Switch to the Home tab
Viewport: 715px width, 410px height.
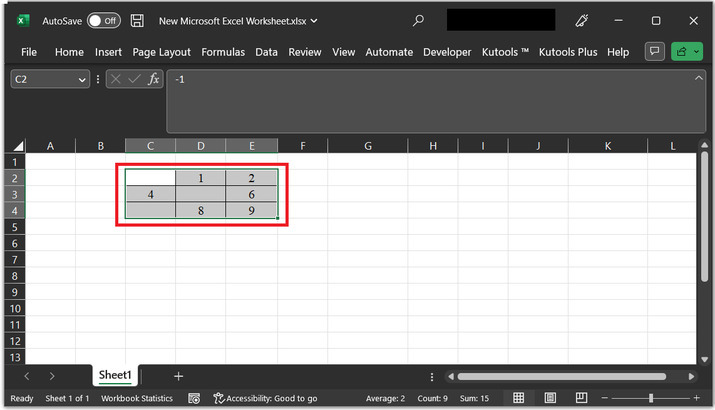tap(69, 52)
